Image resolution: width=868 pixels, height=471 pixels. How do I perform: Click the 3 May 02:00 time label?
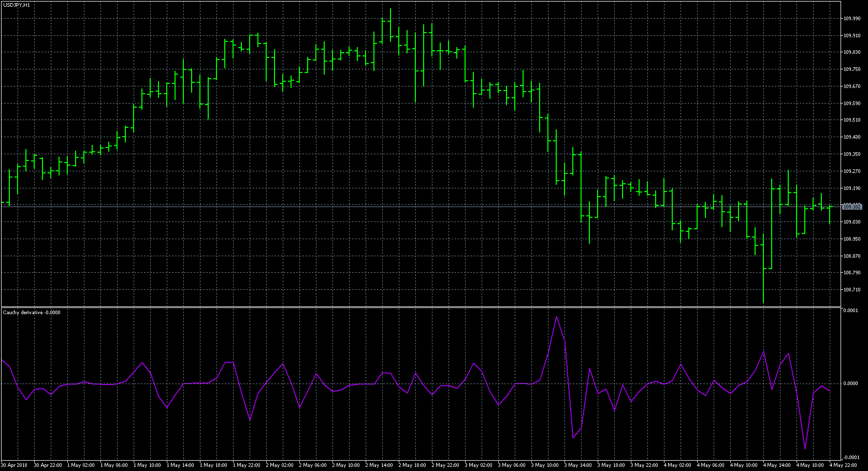[x=479, y=465]
